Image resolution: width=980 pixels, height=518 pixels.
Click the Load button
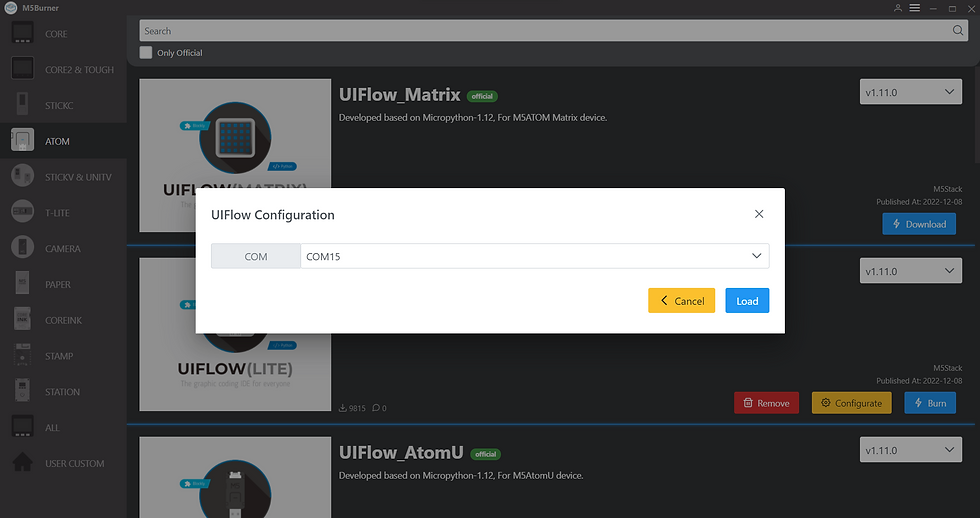[x=747, y=301]
